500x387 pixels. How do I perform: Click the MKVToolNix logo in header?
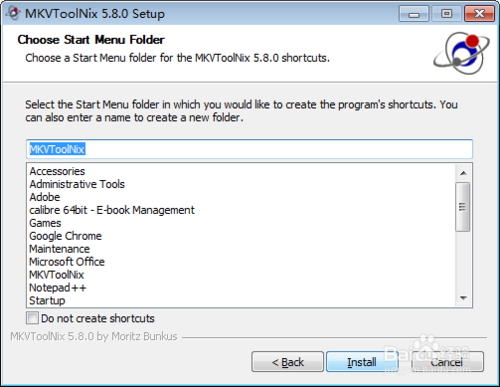[462, 53]
